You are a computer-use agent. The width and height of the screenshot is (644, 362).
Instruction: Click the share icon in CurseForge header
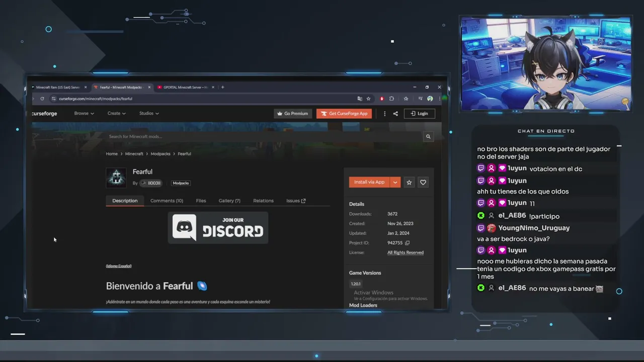tap(395, 114)
